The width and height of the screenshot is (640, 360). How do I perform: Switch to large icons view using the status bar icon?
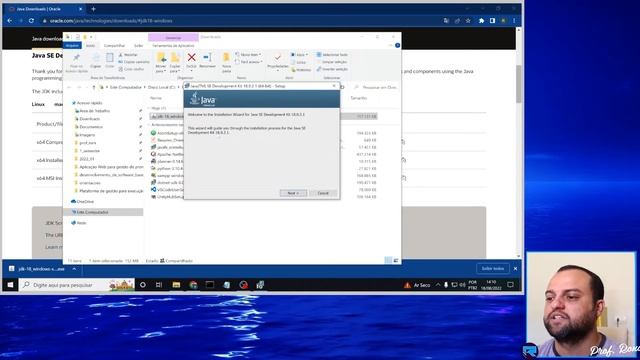click(396, 260)
